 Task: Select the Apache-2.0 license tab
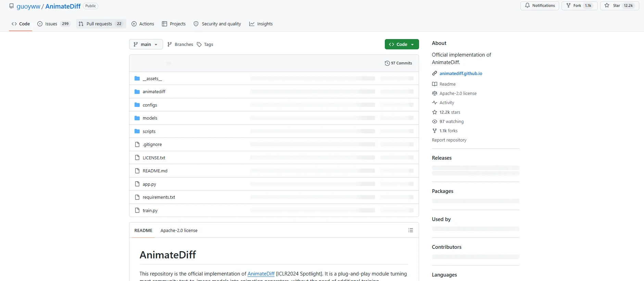(x=179, y=231)
